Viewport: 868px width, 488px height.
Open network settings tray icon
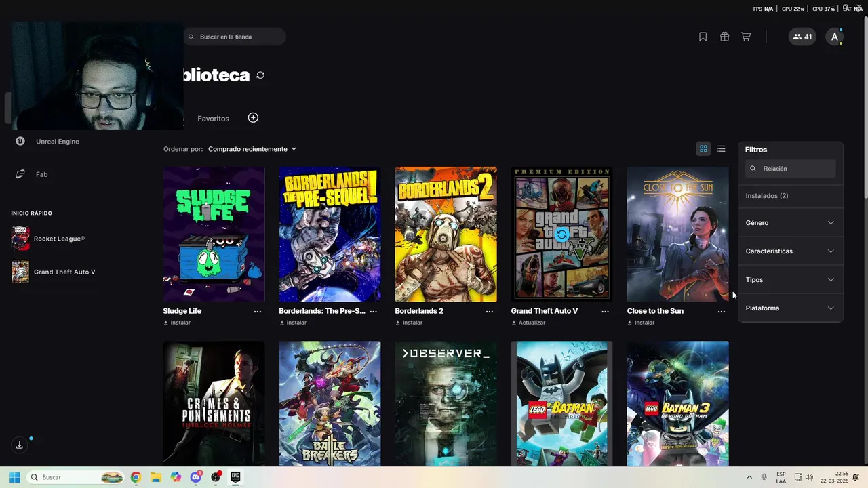798,477
